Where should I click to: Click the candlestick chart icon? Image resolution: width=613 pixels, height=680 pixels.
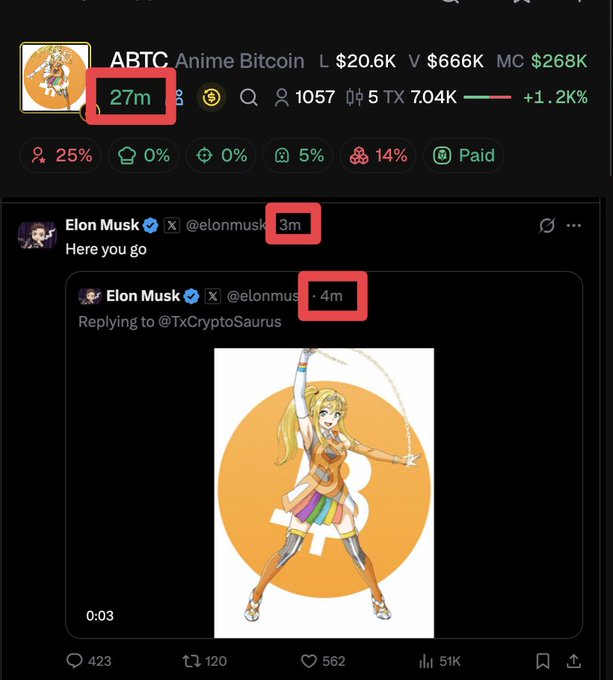coord(354,98)
